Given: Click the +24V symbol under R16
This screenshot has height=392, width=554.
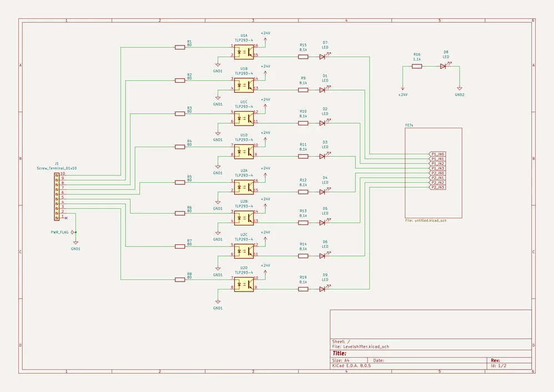Looking at the screenshot, I should 402,89.
